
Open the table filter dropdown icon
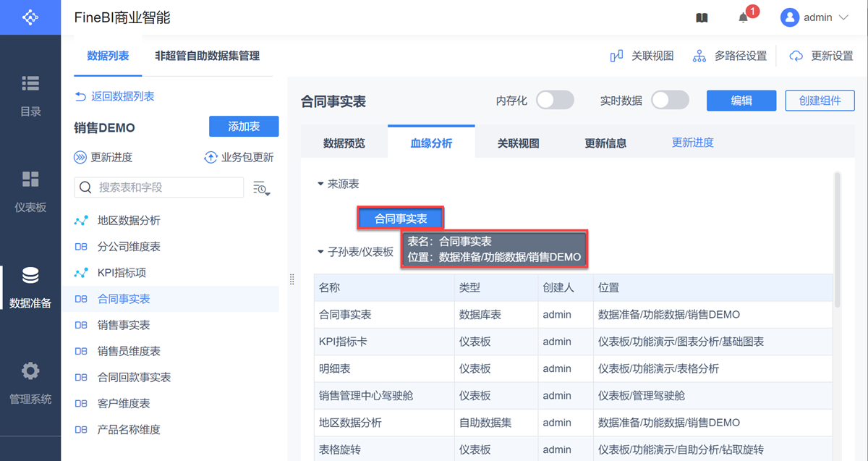click(x=261, y=188)
